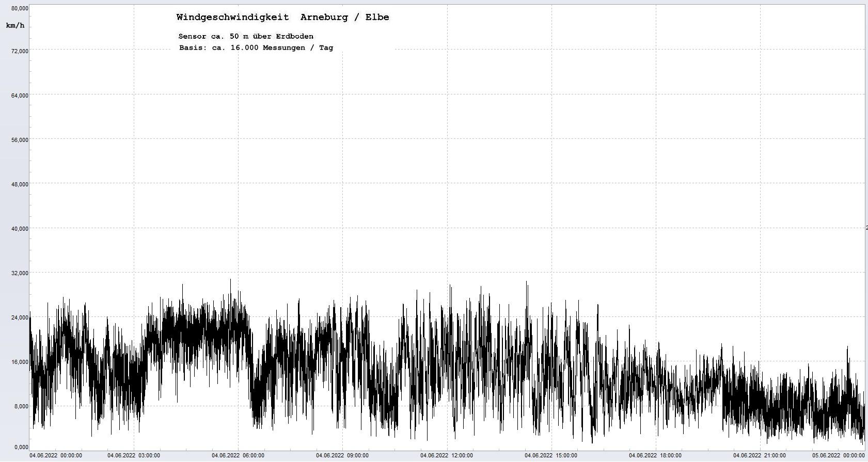Select the 04.06.2022 15:00:00 time label

coord(551,455)
